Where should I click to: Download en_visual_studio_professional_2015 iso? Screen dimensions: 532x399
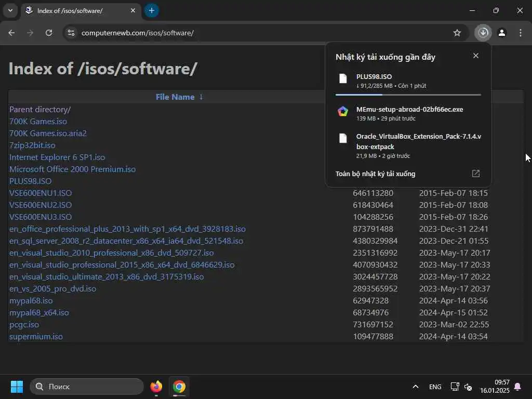[x=122, y=264]
